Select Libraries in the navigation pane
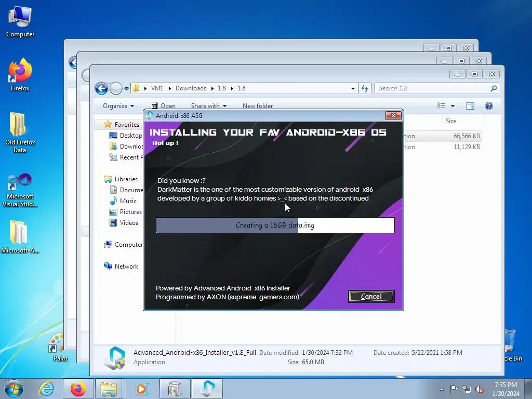Viewport: 532px width, 399px height. coord(126,179)
